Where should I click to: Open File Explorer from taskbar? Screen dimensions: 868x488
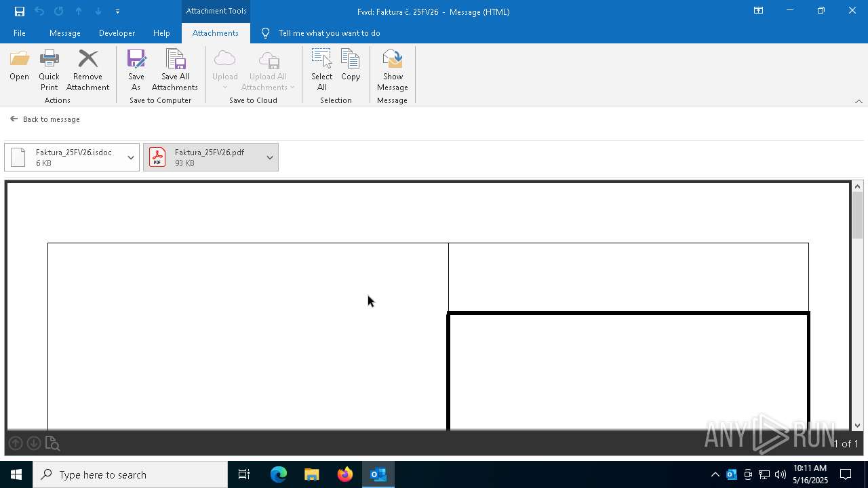[312, 474]
